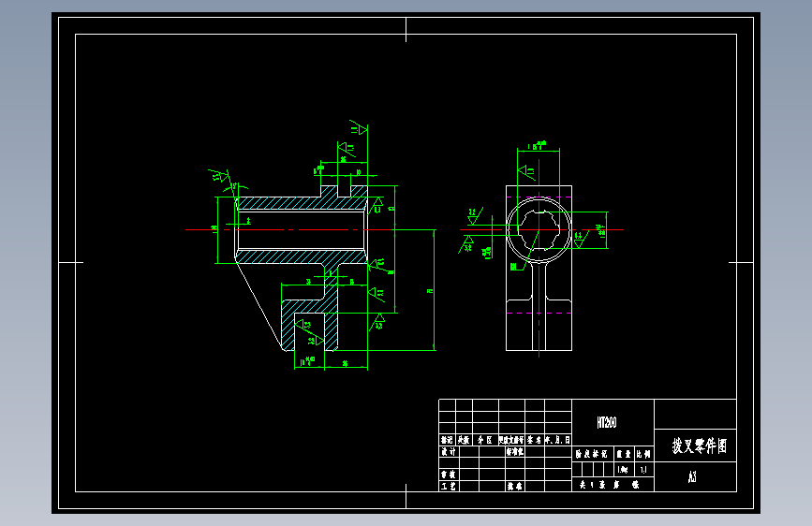Select the spline hole outline in right view
Screen dimensions: 812x526
point(539,230)
